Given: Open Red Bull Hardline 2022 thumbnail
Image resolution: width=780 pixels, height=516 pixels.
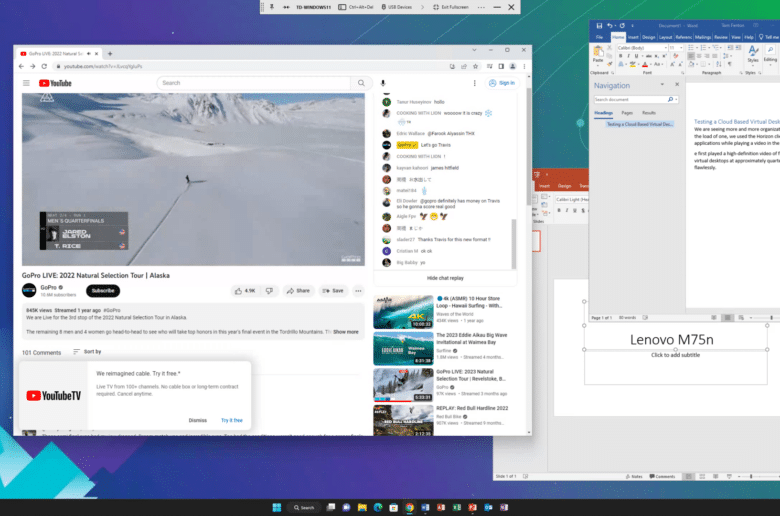Looking at the screenshot, I should [403, 420].
